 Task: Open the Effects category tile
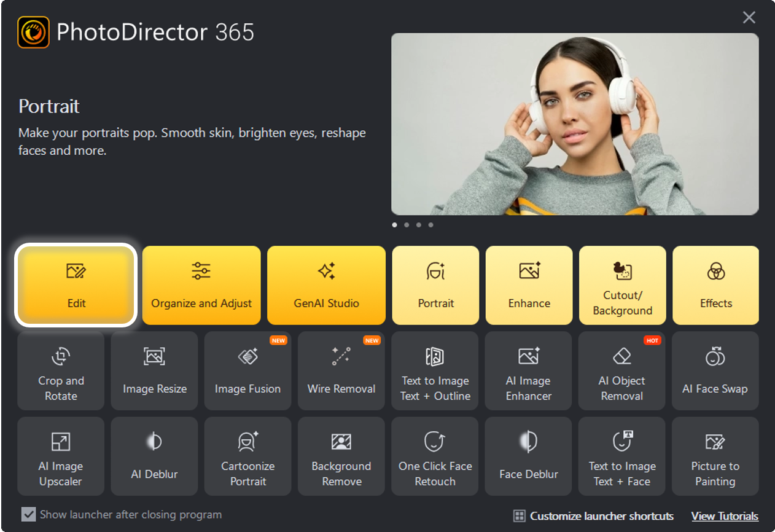(715, 285)
